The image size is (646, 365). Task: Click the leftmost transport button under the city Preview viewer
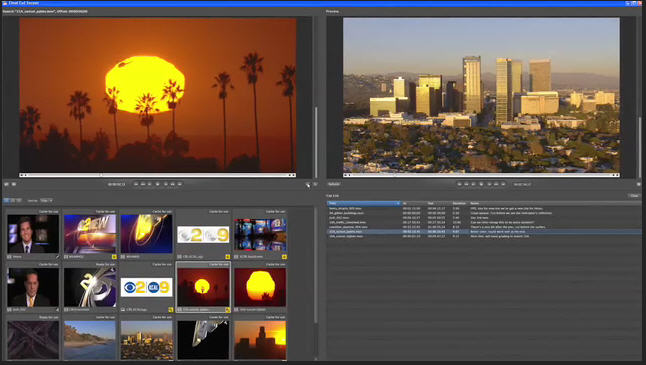pos(459,184)
